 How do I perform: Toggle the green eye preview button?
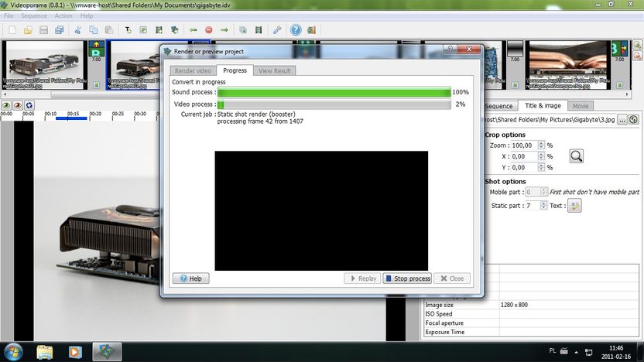pyautogui.click(x=6, y=105)
